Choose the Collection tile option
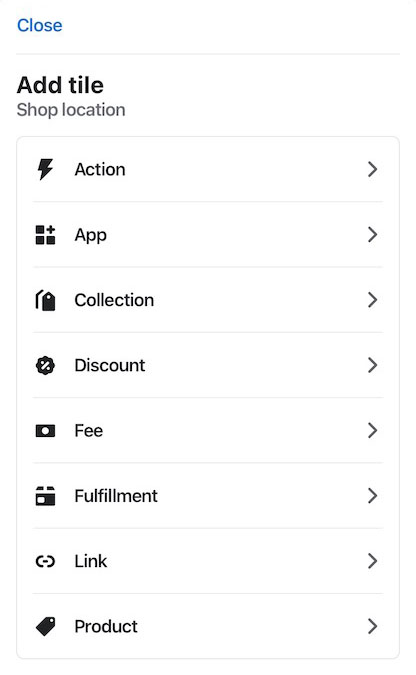The width and height of the screenshot is (416, 675). pyautogui.click(x=208, y=300)
